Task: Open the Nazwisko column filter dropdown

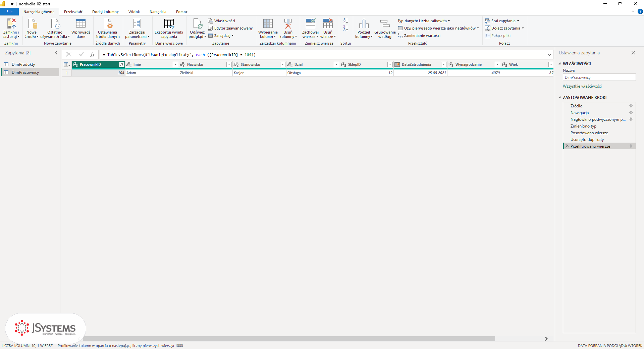Action: click(229, 64)
